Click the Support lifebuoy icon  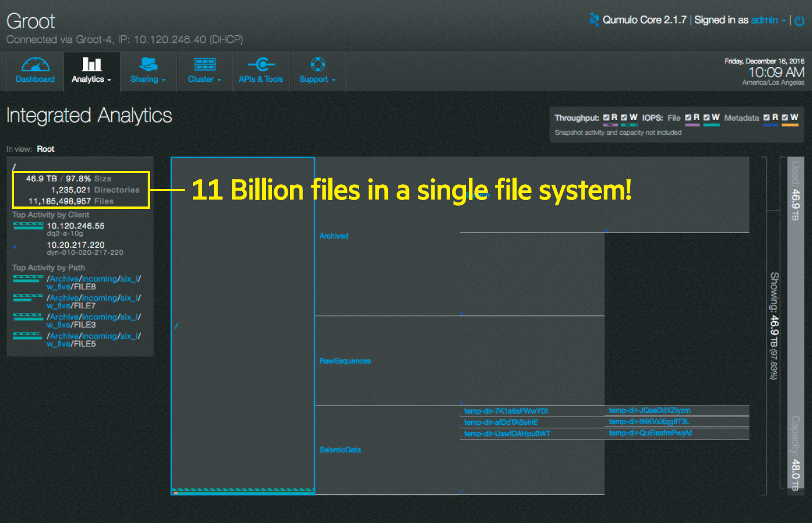318,64
